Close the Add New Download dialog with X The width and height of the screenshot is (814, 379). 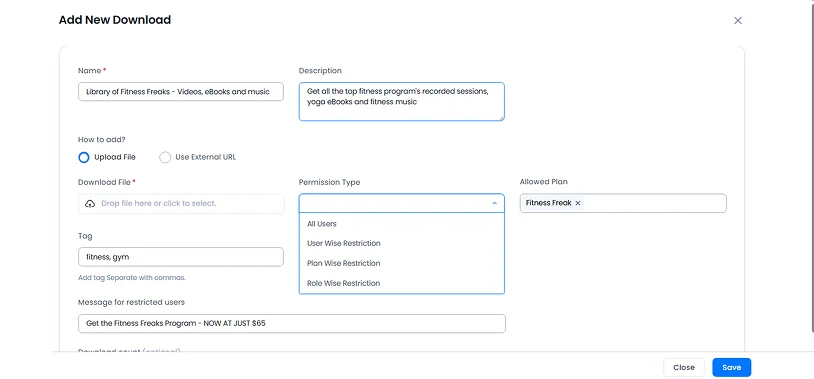coord(738,20)
